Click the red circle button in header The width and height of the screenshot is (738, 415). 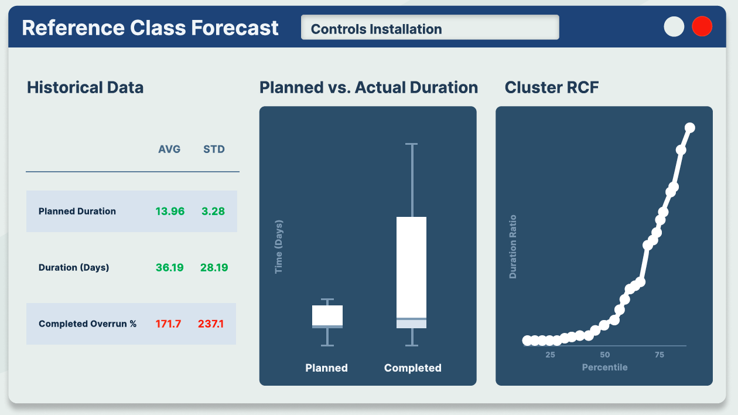coord(702,27)
